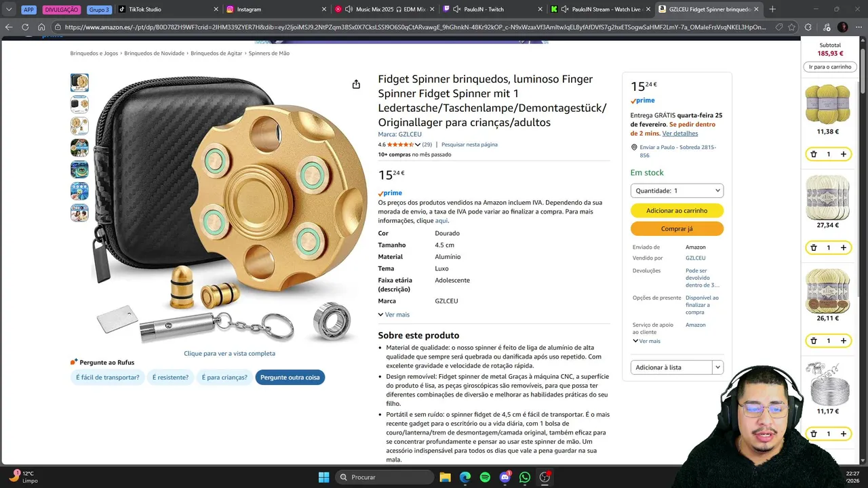Open Spotify from the taskbar
Image resolution: width=868 pixels, height=488 pixels.
coord(485,477)
